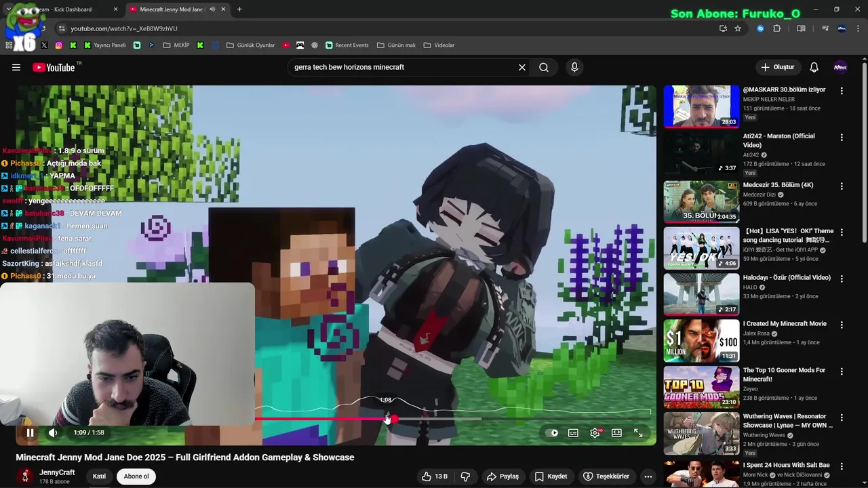Open Halodayı - Özür video title
The image size is (868, 488).
pyautogui.click(x=787, y=277)
